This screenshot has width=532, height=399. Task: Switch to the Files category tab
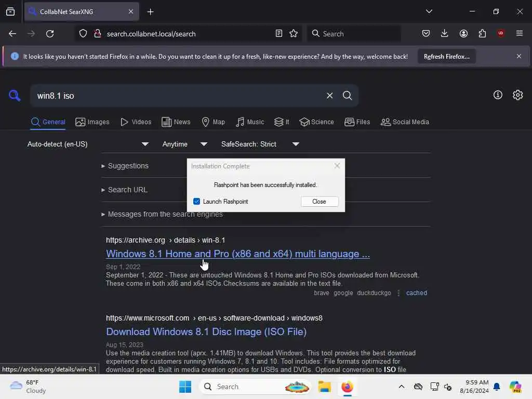tap(357, 122)
